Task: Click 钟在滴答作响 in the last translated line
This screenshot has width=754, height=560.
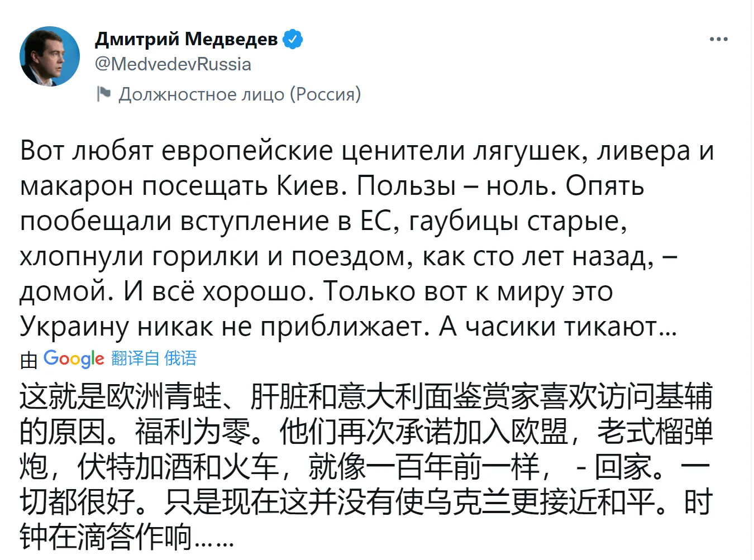Action: pos(106,537)
